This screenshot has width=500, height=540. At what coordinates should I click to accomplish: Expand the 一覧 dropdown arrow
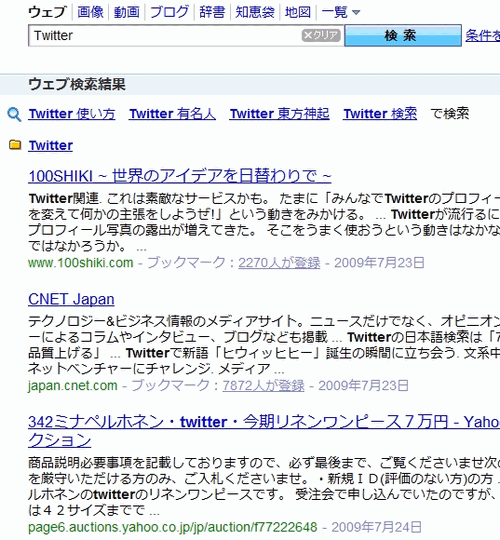coord(356,12)
